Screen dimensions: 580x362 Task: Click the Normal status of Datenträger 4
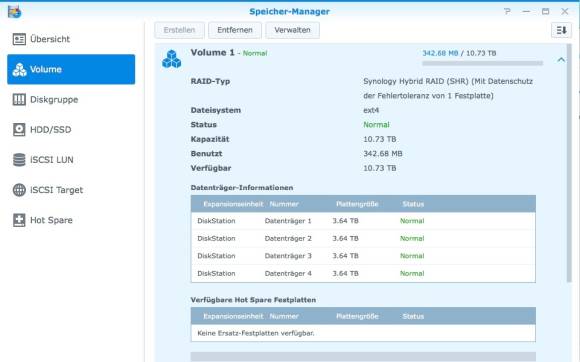pos(412,274)
